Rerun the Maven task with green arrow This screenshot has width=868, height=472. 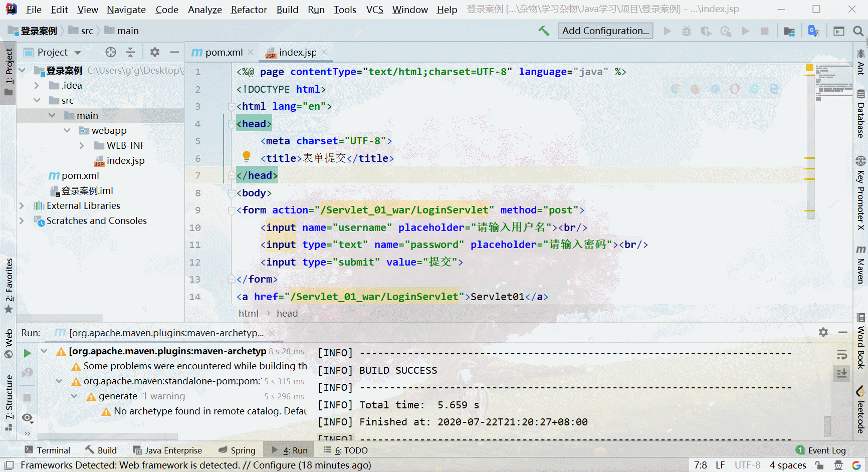27,353
